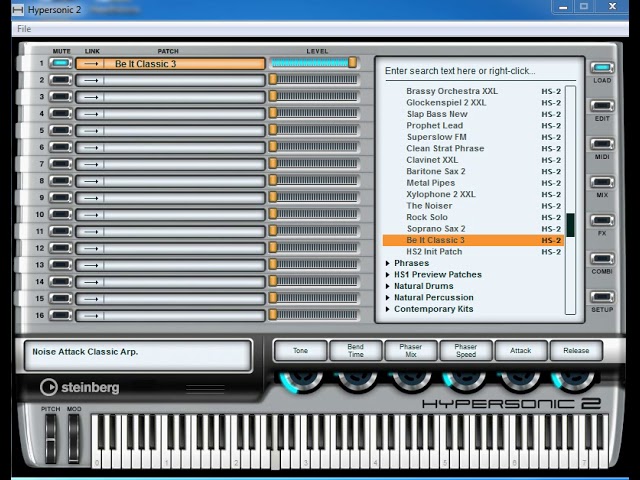The height and width of the screenshot is (480, 640).
Task: Open the COMBI page button
Action: coord(602,258)
